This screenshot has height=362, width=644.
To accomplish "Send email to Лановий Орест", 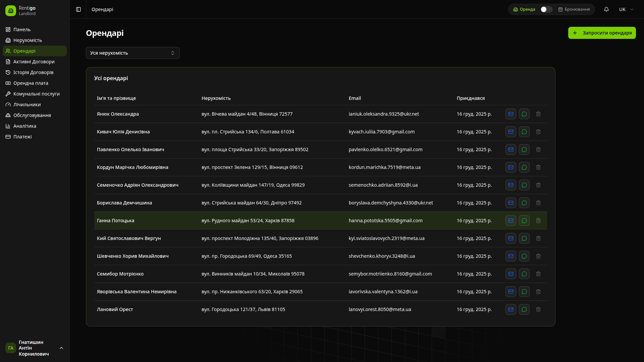I will coord(511,309).
